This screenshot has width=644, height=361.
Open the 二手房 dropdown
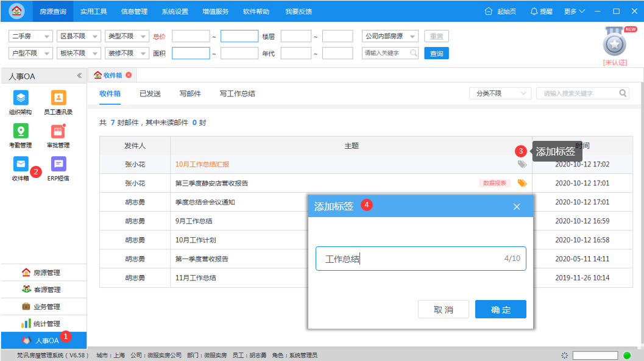click(30, 36)
